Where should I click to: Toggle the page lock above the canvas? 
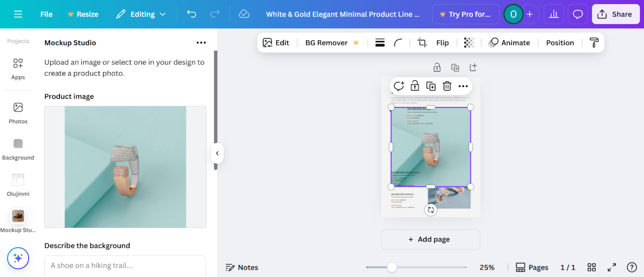(437, 67)
